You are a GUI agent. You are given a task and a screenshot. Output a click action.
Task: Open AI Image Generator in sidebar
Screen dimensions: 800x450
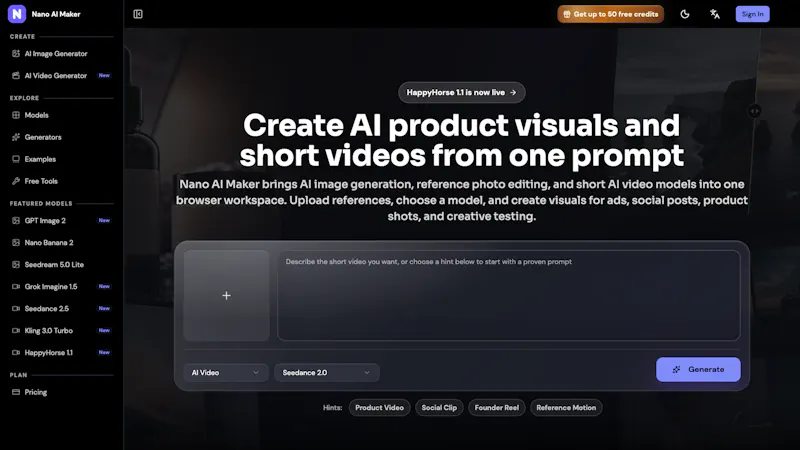click(61, 54)
